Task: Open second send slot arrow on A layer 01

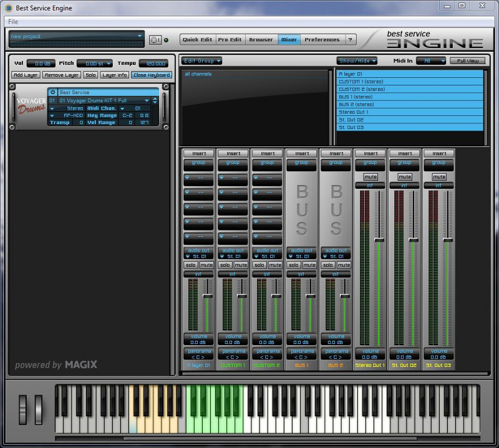Action: pos(187,192)
